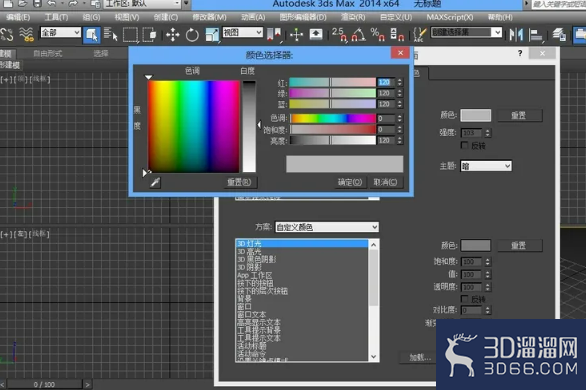This screenshot has height=390, width=586.
Task: Toggle the Percent Snap icon
Action: [x=377, y=34]
